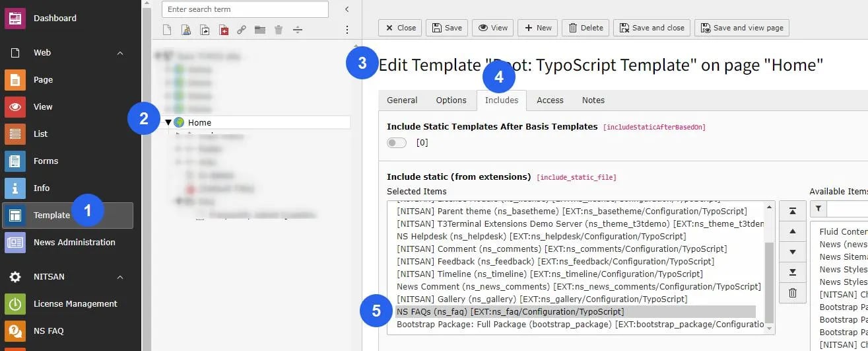Viewport: 868px width, 351px height.
Task: Click the Available Items filter icon
Action: point(818,209)
